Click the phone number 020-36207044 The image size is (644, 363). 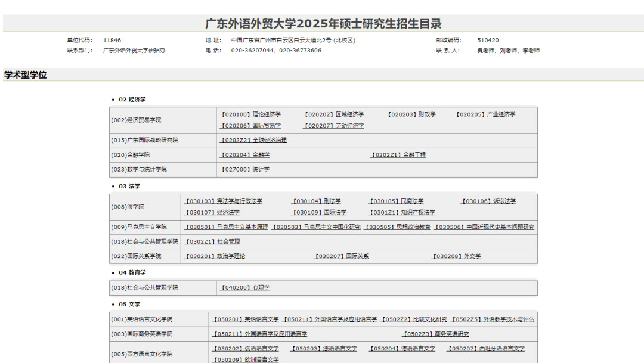point(252,51)
